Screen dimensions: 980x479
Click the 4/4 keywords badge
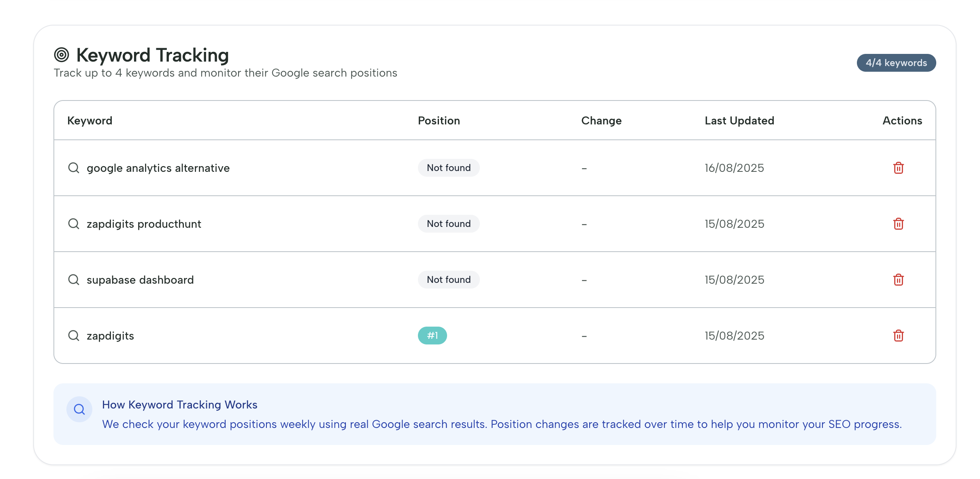(x=896, y=63)
